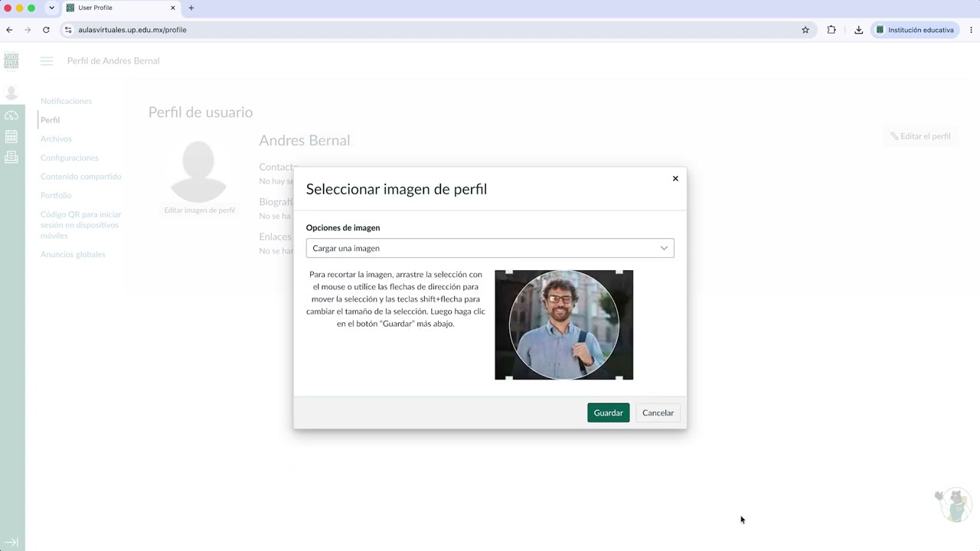Toggle the hamburger navigation menu
The image size is (980, 551).
(x=47, y=61)
